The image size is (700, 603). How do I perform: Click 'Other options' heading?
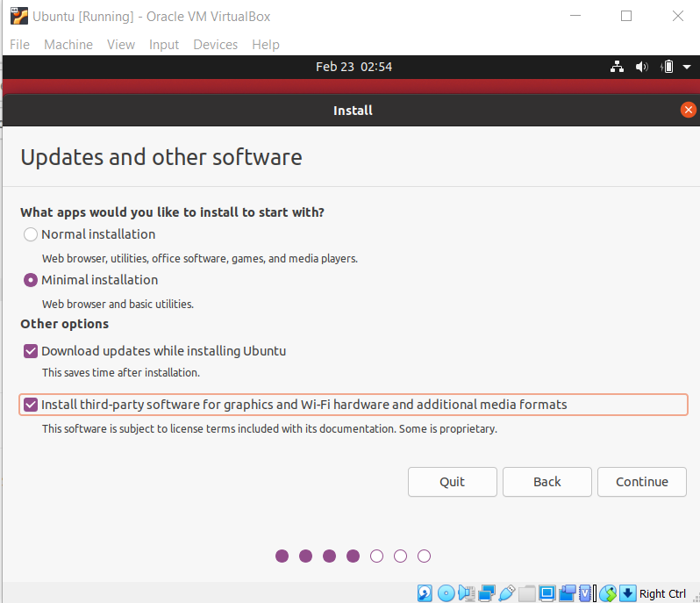point(65,324)
